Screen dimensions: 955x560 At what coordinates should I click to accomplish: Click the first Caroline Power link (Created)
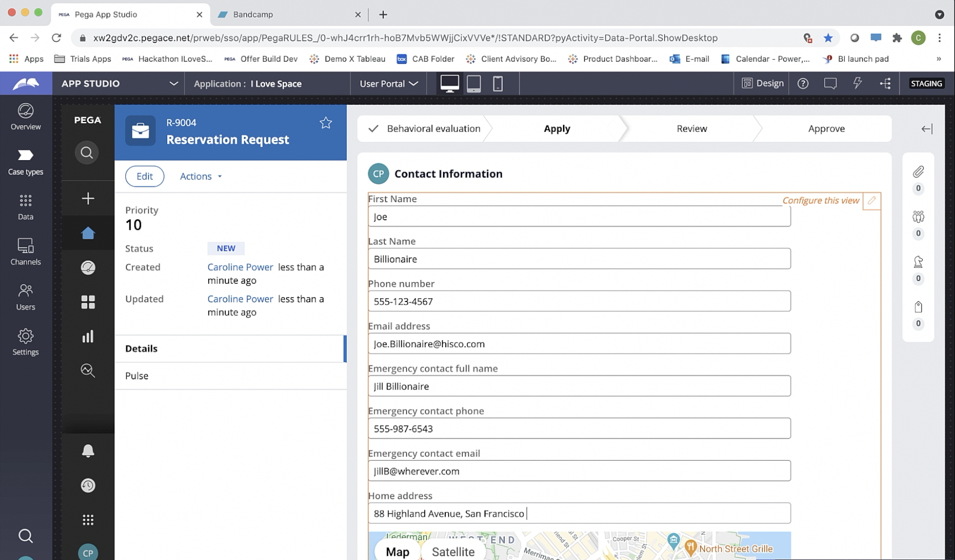point(240,267)
